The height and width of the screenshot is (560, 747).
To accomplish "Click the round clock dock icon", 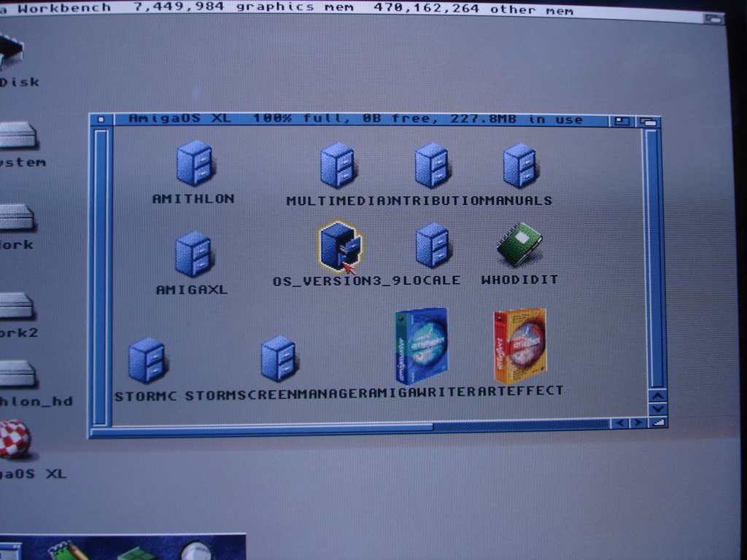I will [x=196, y=551].
